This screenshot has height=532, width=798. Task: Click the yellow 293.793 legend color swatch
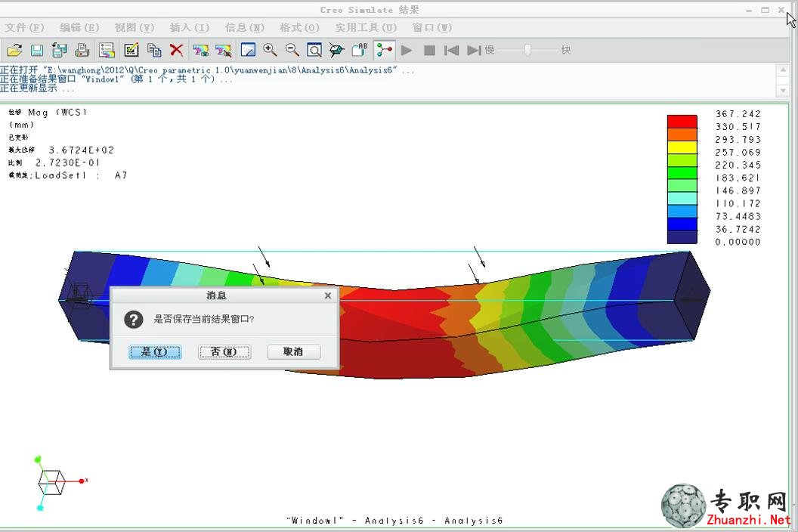click(x=682, y=147)
